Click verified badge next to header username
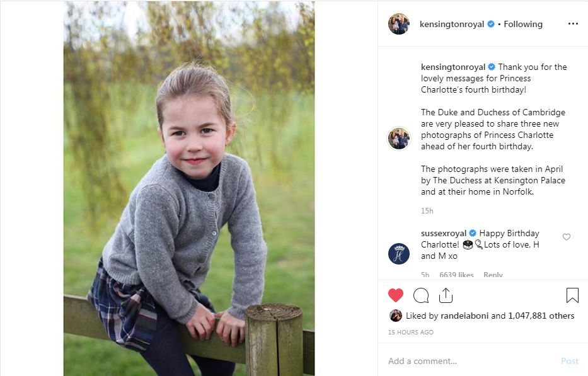The width and height of the screenshot is (588, 376). point(491,24)
